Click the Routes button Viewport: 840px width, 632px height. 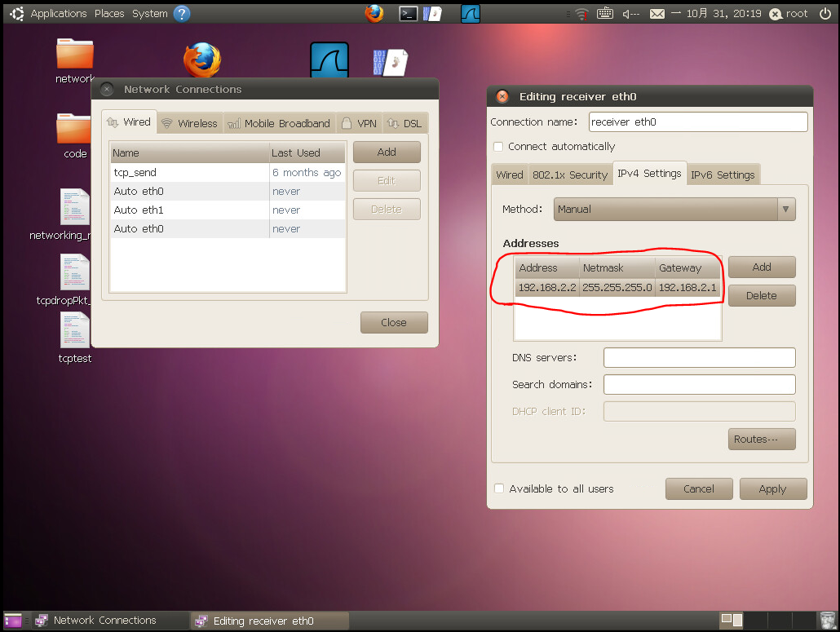tap(762, 440)
